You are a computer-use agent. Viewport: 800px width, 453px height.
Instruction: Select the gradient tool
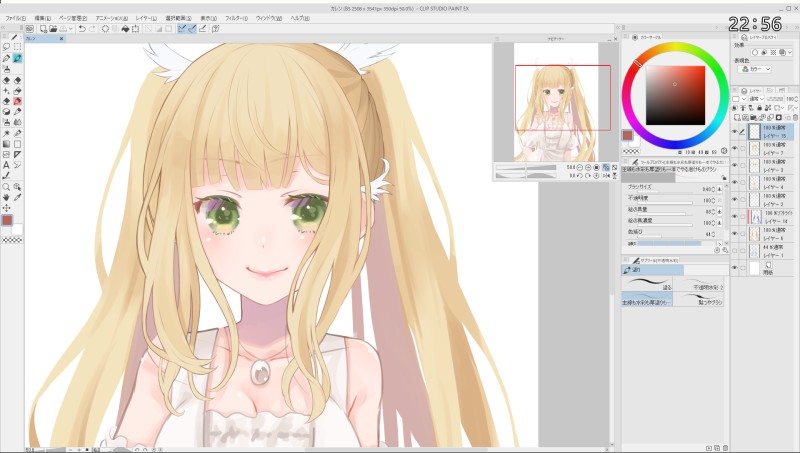tap(6, 144)
